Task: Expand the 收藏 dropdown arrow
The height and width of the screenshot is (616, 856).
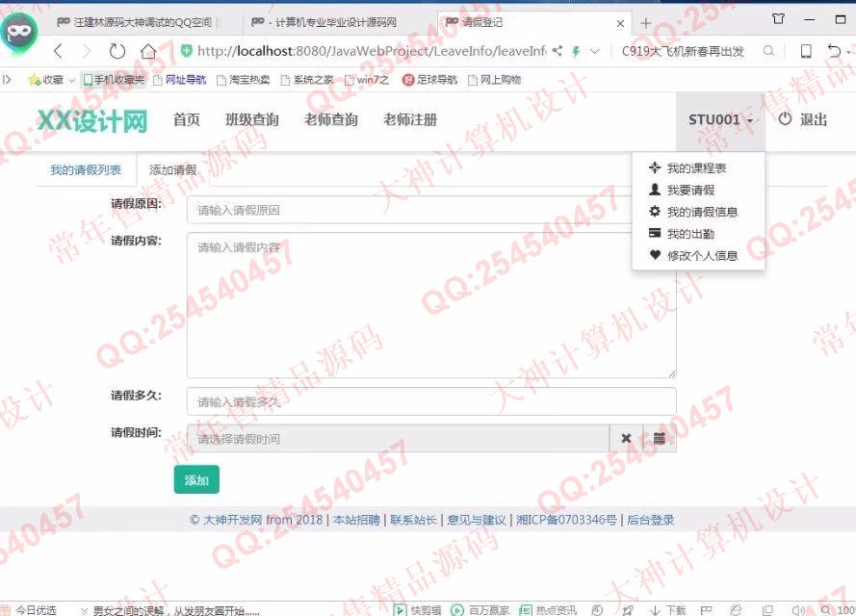Action: (71, 80)
